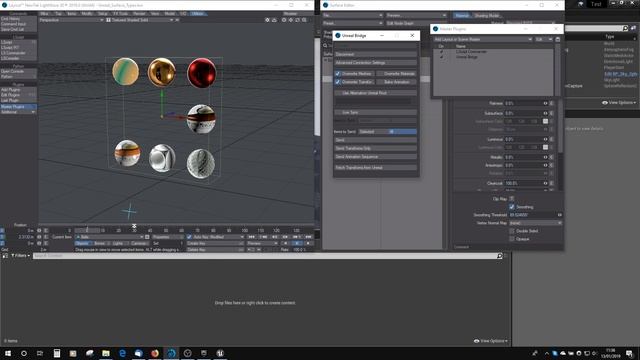Open Microsoft Edge from the taskbar

click(x=122, y=353)
